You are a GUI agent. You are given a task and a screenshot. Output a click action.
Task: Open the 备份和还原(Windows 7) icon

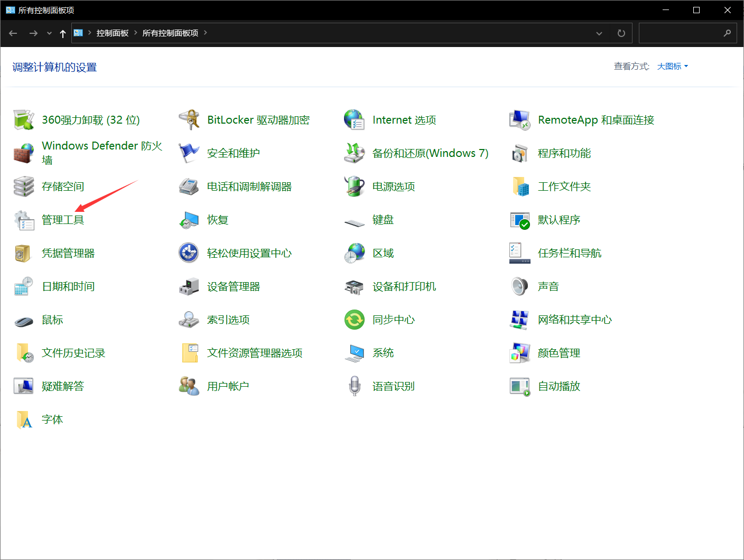pos(355,153)
